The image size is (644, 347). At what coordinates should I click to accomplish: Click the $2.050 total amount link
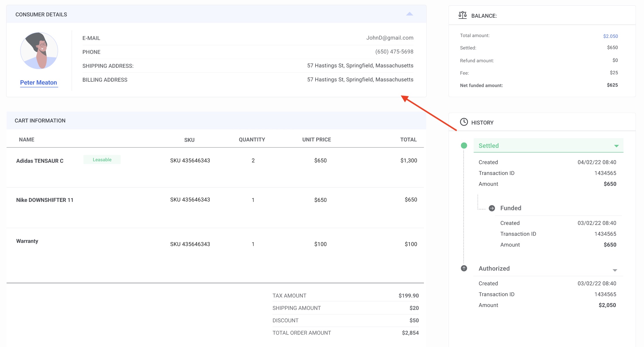pyautogui.click(x=610, y=36)
